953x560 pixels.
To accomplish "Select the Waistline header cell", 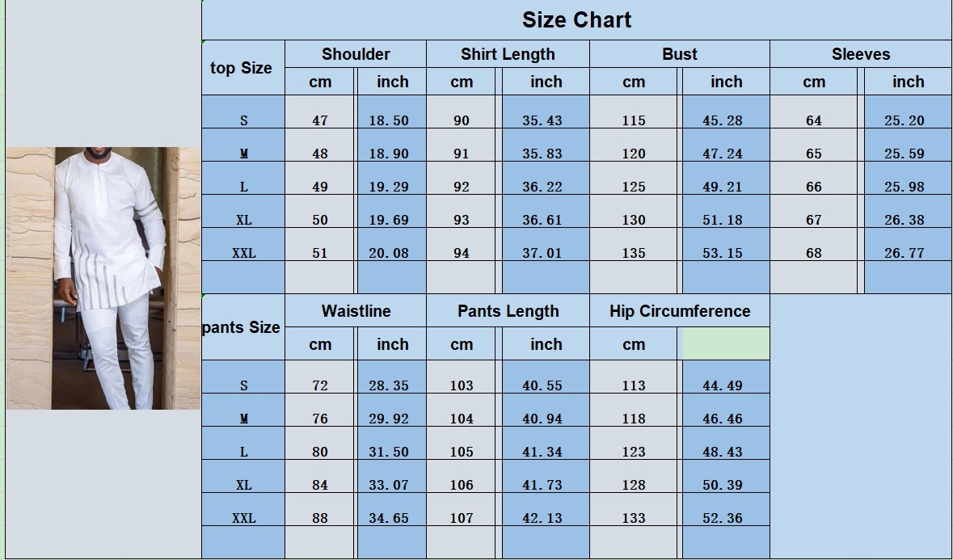I will [356, 311].
